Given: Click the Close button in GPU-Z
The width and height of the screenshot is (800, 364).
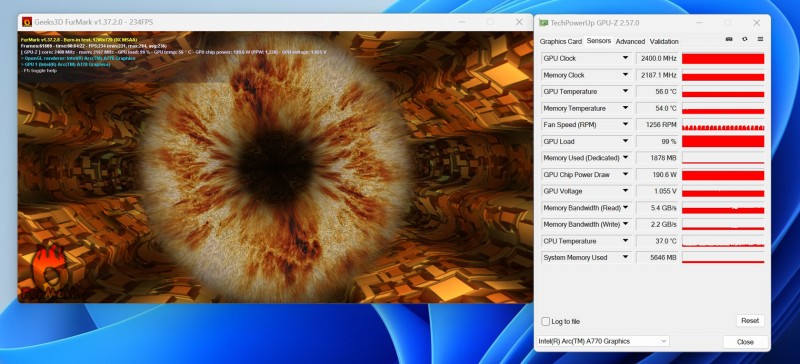Looking at the screenshot, I should (745, 342).
